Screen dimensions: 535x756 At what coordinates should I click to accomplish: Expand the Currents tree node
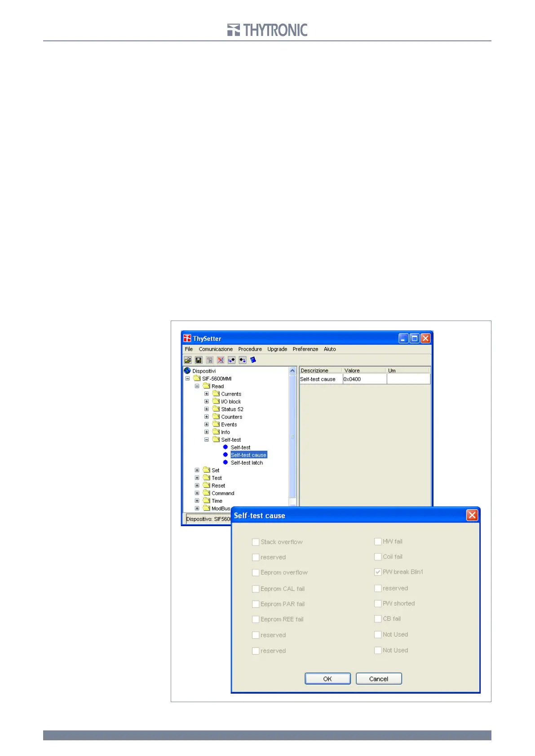pyautogui.click(x=207, y=394)
